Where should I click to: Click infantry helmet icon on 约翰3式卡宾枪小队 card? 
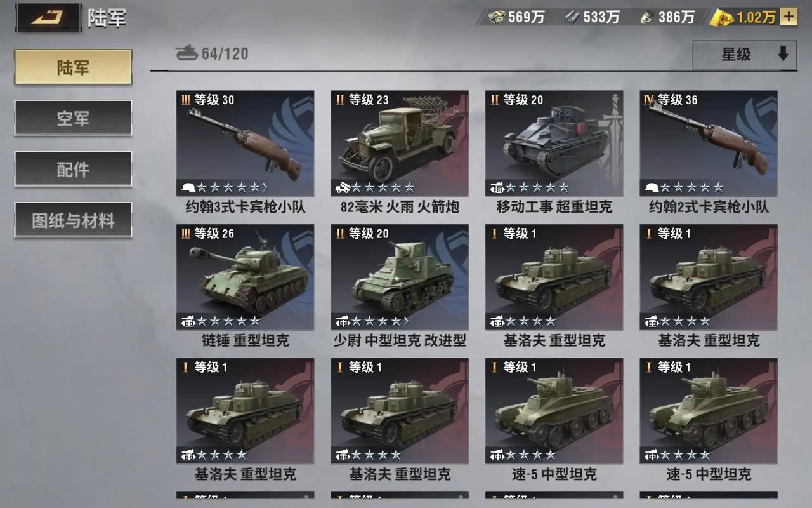tap(188, 187)
